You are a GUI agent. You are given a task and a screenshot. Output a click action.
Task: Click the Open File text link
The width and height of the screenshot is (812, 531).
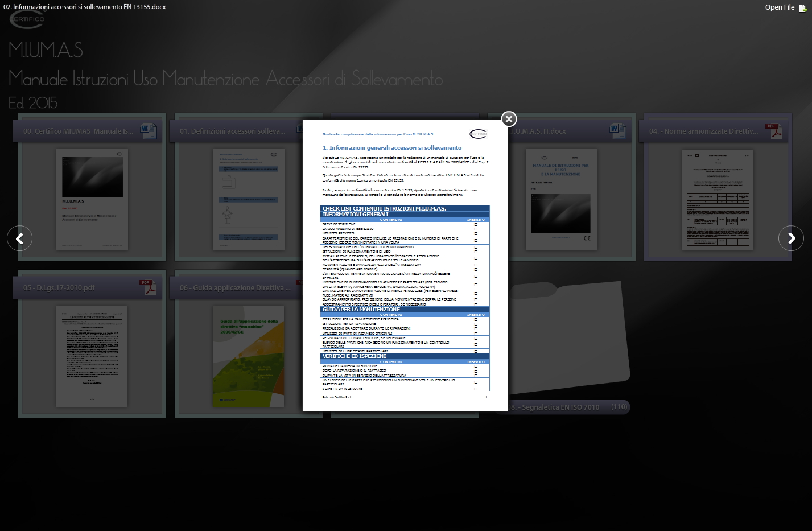point(780,7)
